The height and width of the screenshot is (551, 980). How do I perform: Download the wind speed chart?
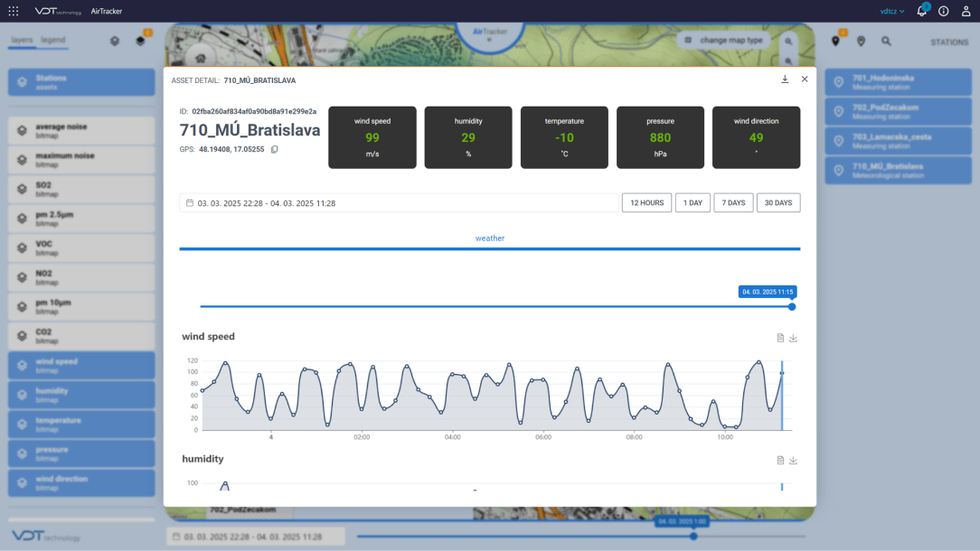coord(793,338)
